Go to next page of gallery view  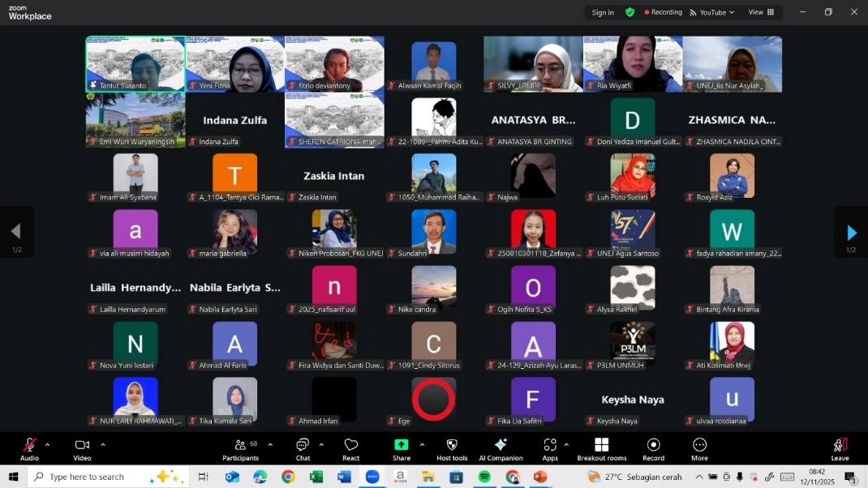coord(851,233)
